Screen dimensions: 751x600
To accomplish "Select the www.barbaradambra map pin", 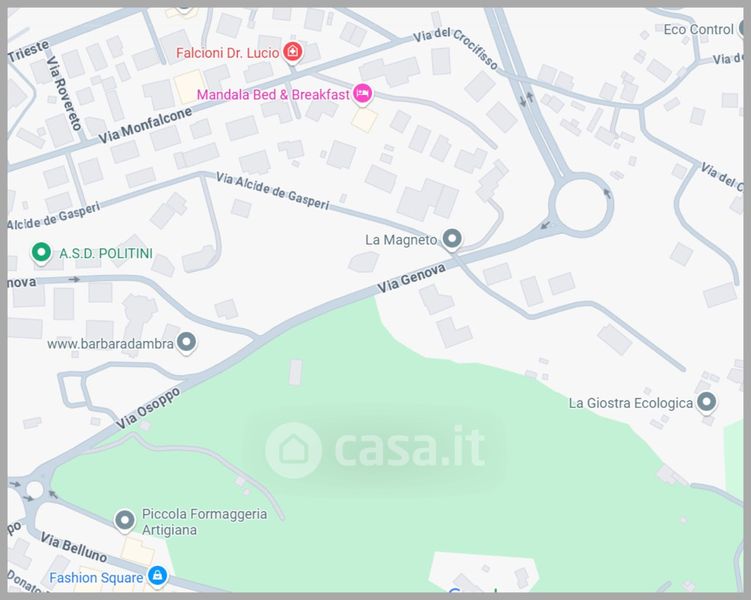I will point(186,342).
